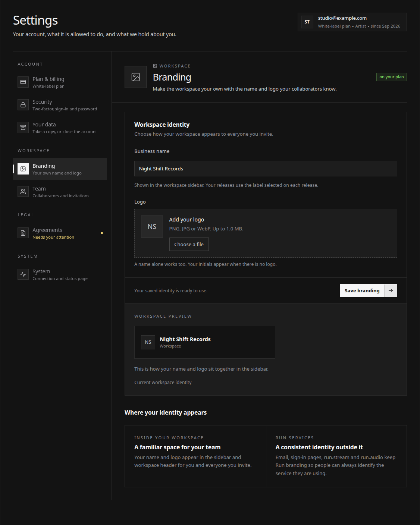Select Branding in sidebar
420x525 pixels.
pyautogui.click(x=60, y=169)
